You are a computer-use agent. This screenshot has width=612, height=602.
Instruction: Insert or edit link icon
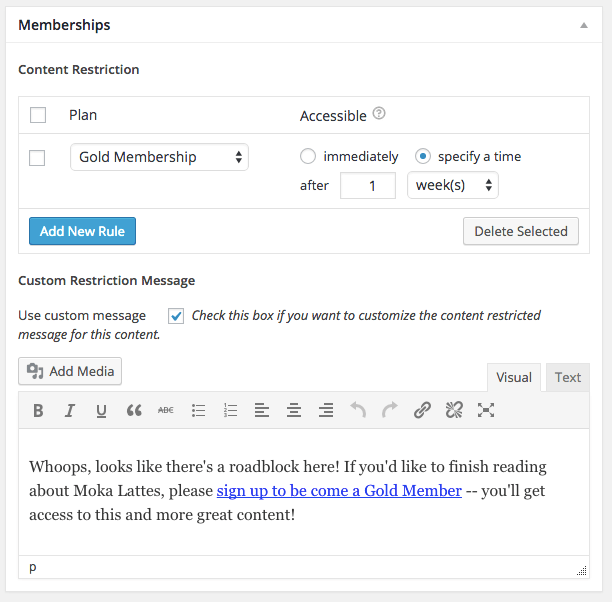coord(422,410)
